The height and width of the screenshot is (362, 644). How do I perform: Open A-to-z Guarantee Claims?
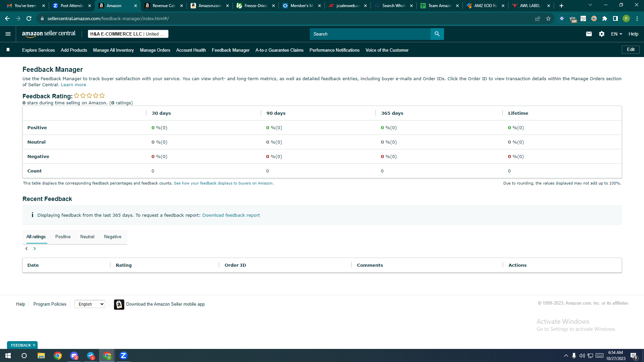(279, 50)
